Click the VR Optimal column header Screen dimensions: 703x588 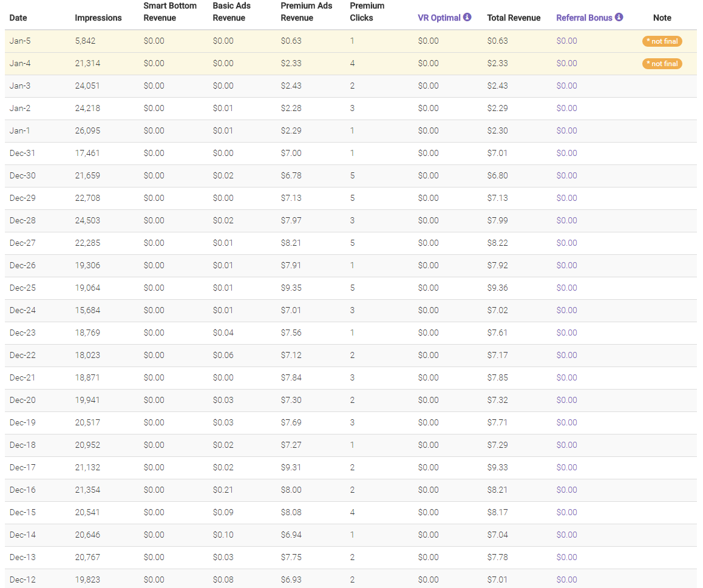439,18
